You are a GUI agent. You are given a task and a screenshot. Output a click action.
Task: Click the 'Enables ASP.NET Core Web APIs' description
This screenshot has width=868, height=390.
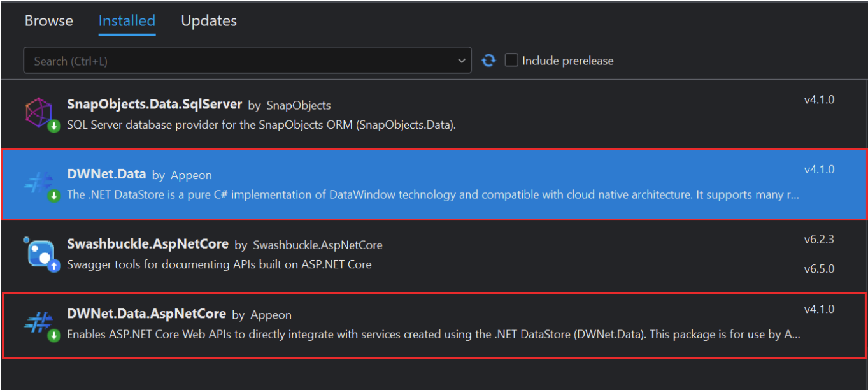click(x=433, y=334)
